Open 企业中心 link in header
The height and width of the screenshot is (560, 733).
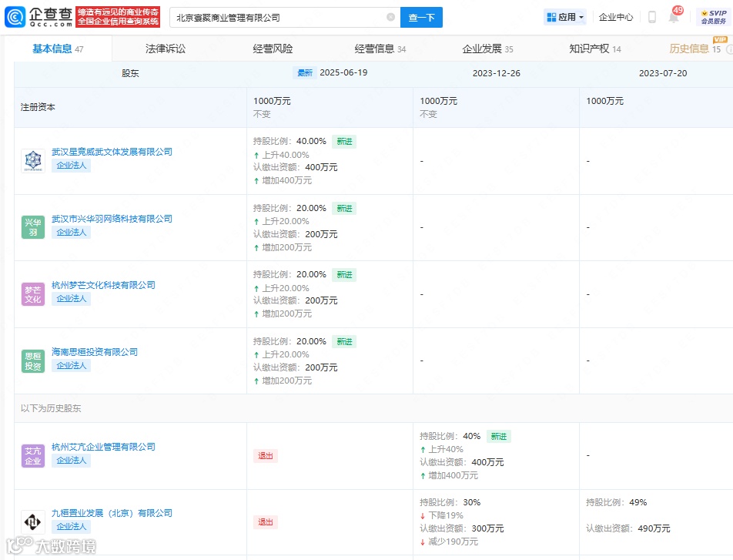[x=616, y=17]
